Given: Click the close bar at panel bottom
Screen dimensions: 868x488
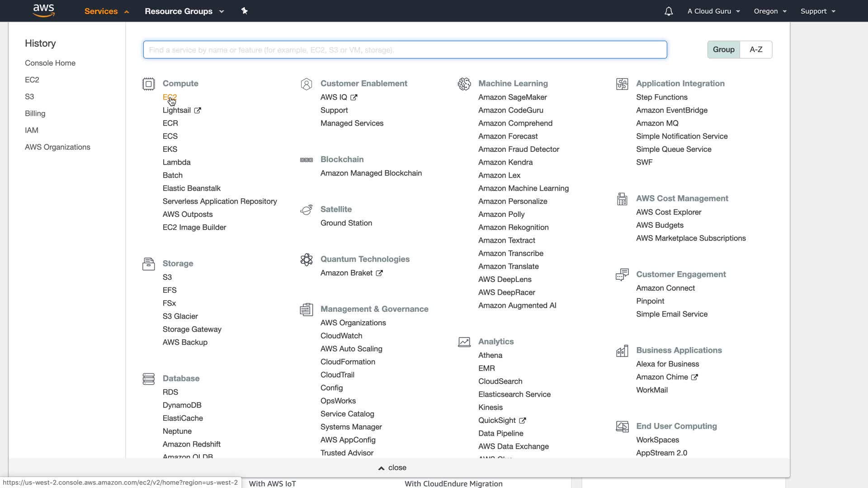Looking at the screenshot, I should click(x=392, y=468).
